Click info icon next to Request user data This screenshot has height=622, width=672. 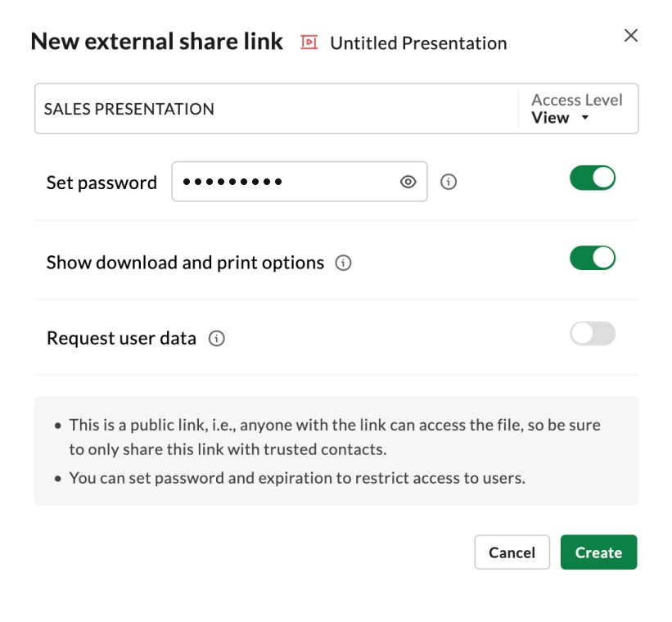pos(216,338)
